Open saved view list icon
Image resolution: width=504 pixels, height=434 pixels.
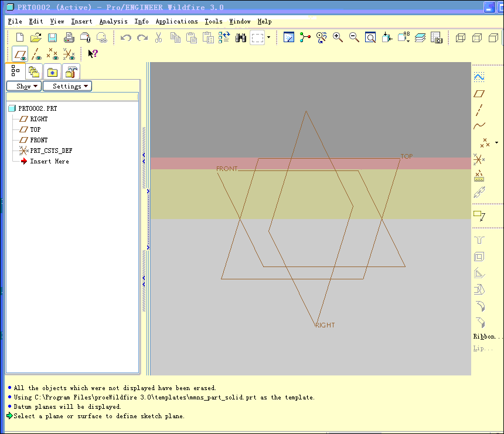[x=404, y=37]
